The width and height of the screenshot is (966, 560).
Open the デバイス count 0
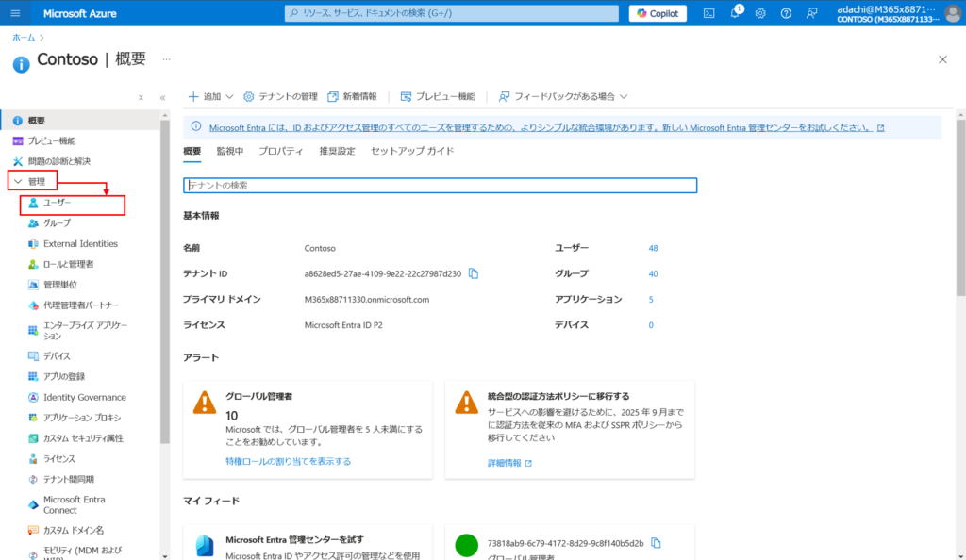click(651, 325)
